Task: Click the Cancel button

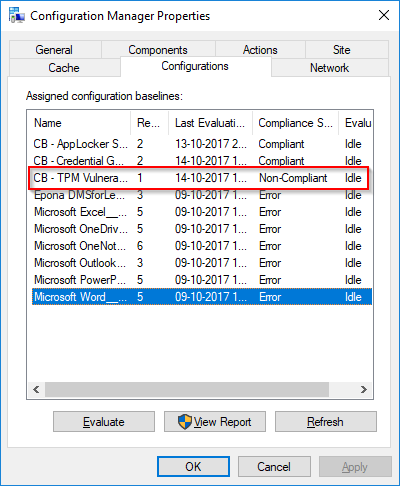Action: pyautogui.click(x=274, y=466)
